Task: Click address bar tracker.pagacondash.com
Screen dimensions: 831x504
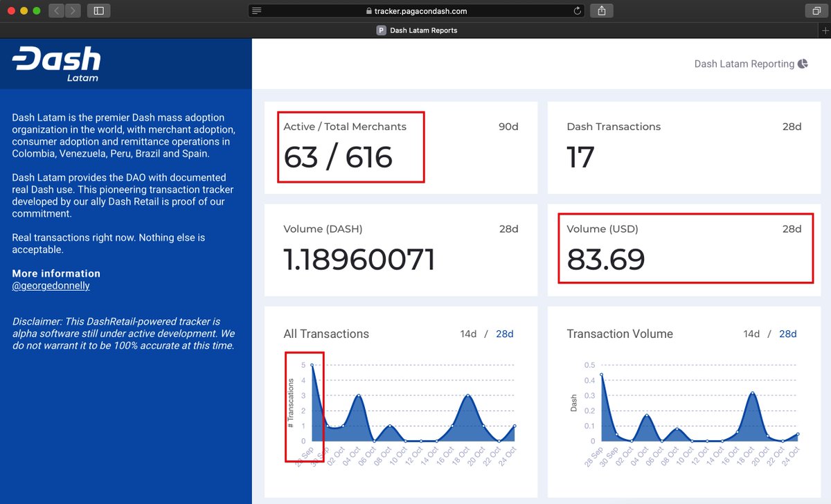Action: [417, 11]
